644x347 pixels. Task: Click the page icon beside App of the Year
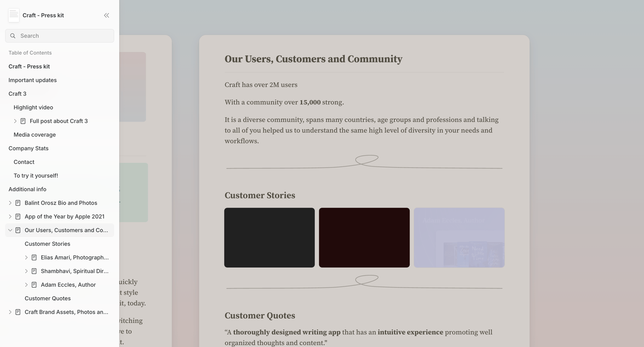pyautogui.click(x=18, y=217)
